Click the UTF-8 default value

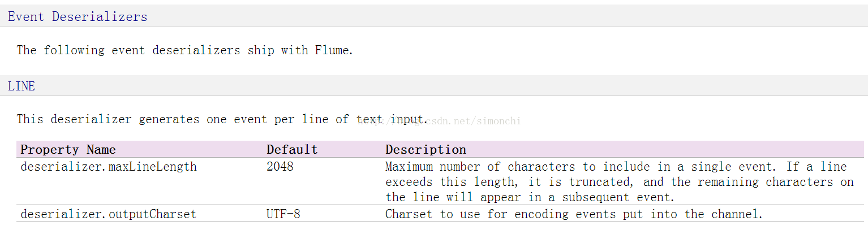click(x=283, y=214)
